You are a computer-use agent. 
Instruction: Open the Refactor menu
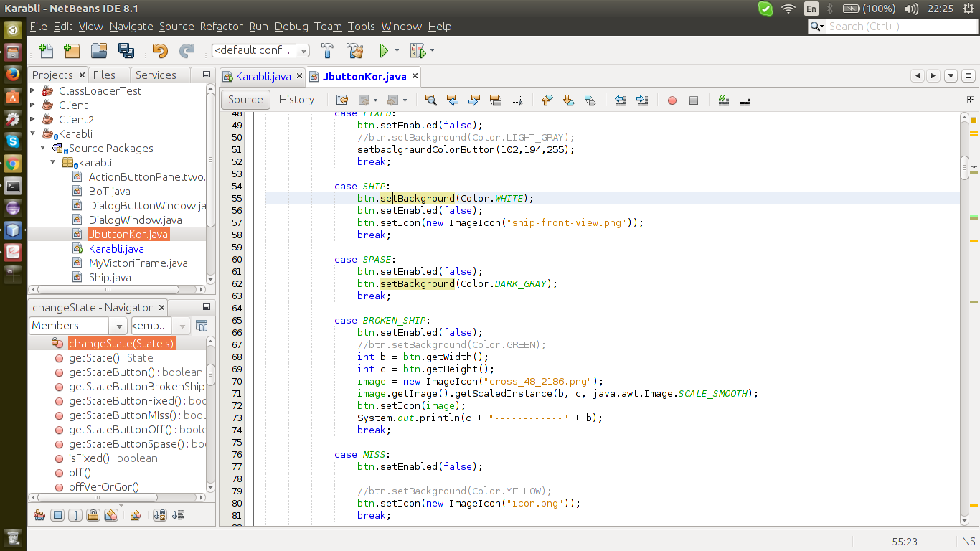[x=221, y=27]
